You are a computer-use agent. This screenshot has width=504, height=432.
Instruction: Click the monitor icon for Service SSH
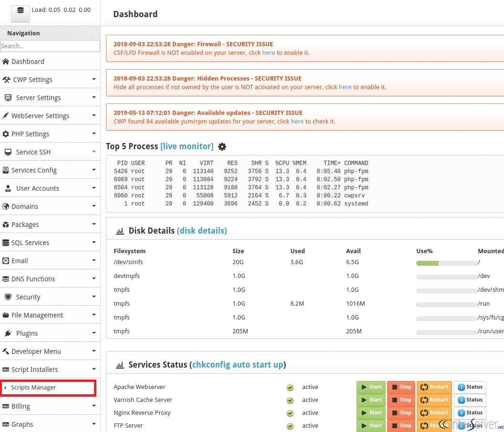pos(8,152)
